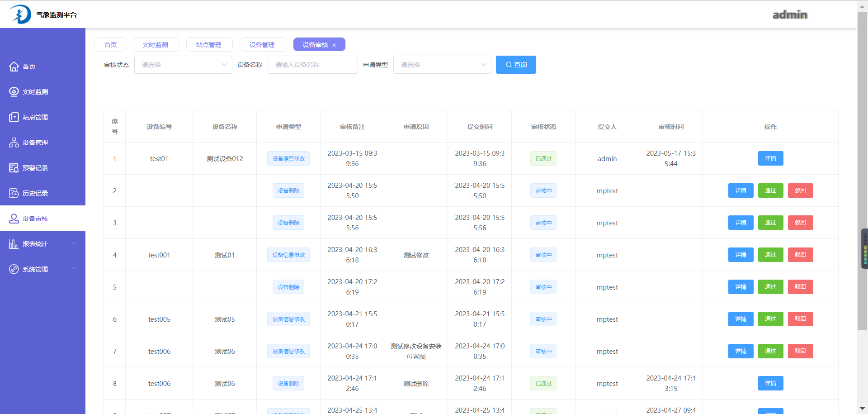
Task: Expand the 报表统计 submenu chevron
Action: click(74, 243)
